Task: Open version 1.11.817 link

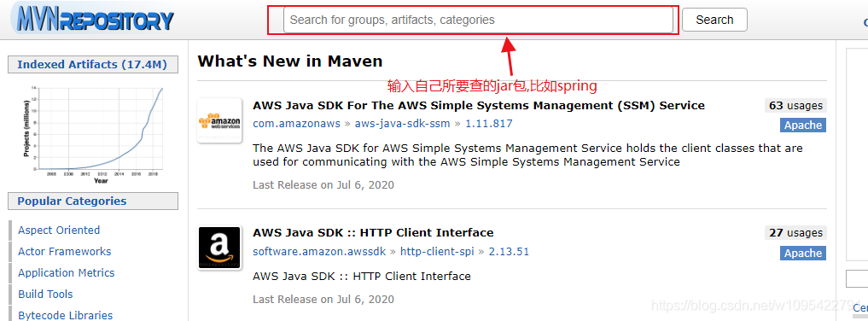Action: 489,124
